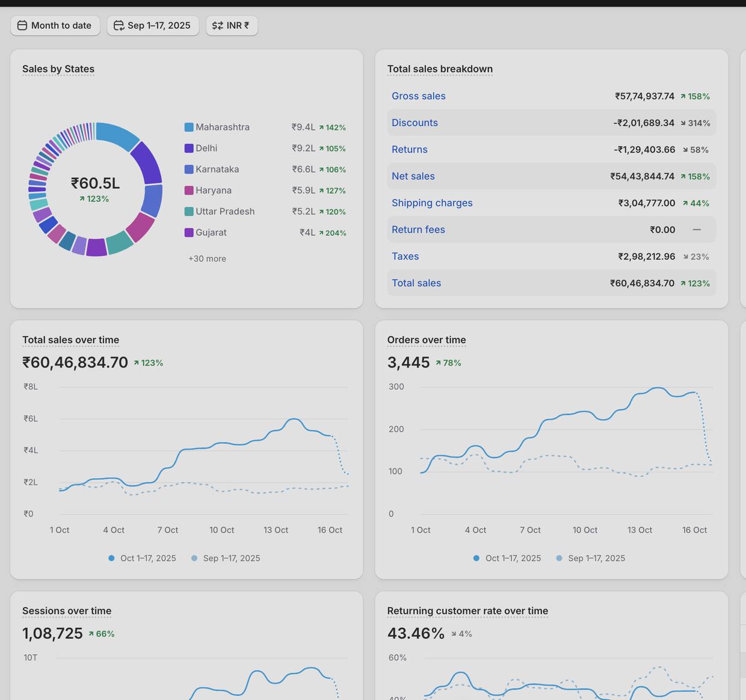
Task: Click the 78% orders increase indicator
Action: (448, 363)
